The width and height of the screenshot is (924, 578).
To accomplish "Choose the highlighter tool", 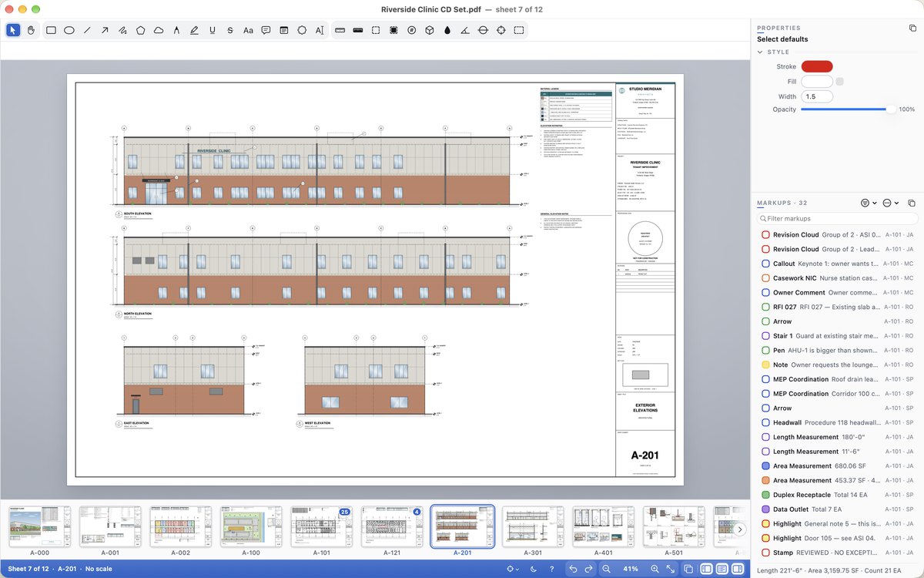I will 194,30.
